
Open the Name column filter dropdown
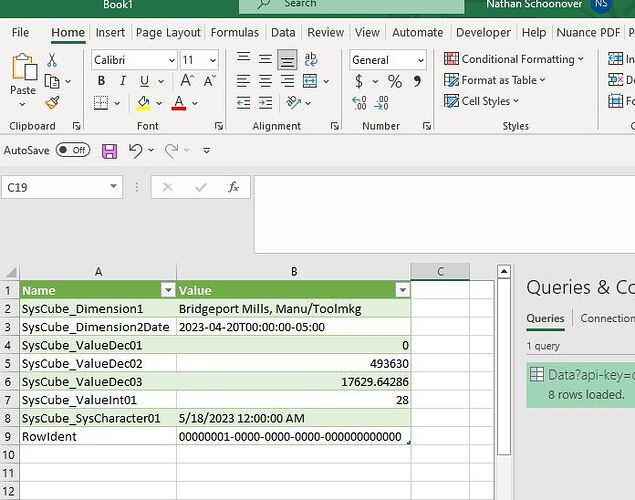pyautogui.click(x=168, y=290)
